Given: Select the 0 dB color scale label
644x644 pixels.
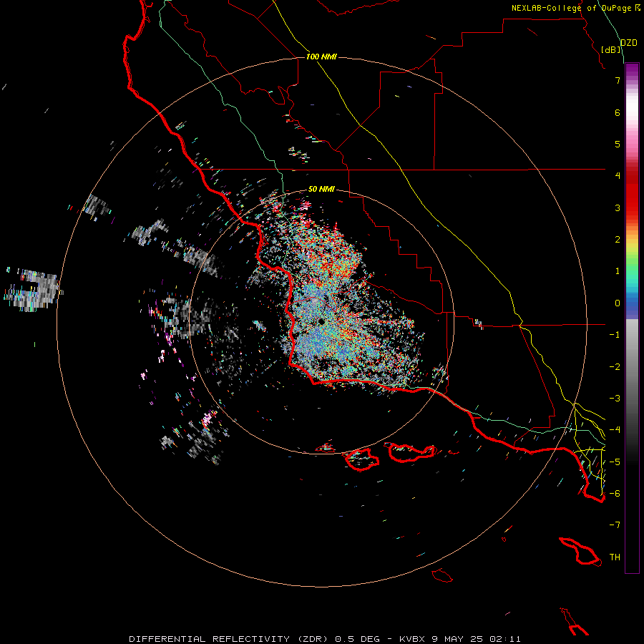Looking at the screenshot, I should pos(618,303).
